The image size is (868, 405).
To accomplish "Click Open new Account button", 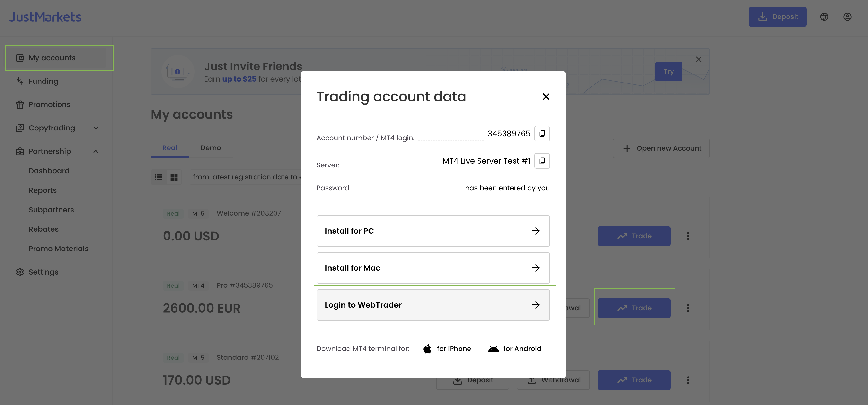I will (661, 148).
